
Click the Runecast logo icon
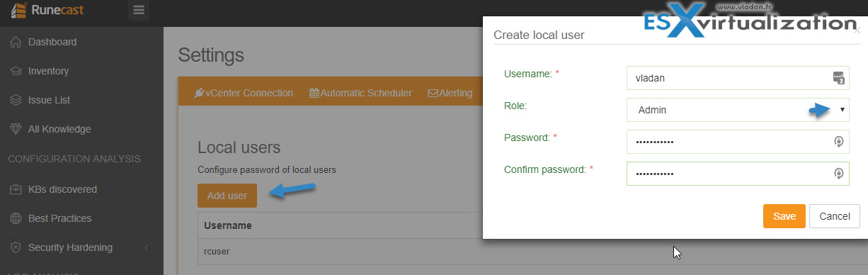tap(18, 11)
